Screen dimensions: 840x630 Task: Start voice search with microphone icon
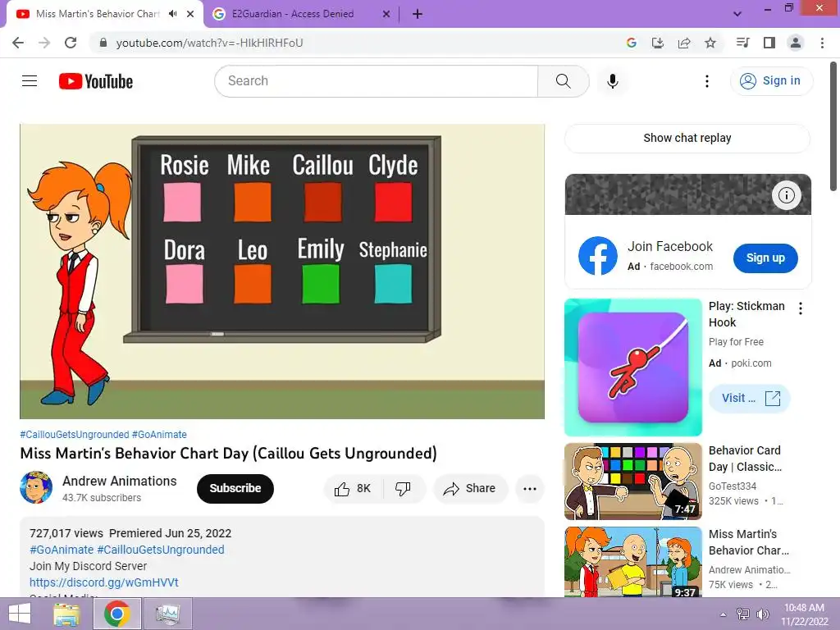[x=612, y=81]
